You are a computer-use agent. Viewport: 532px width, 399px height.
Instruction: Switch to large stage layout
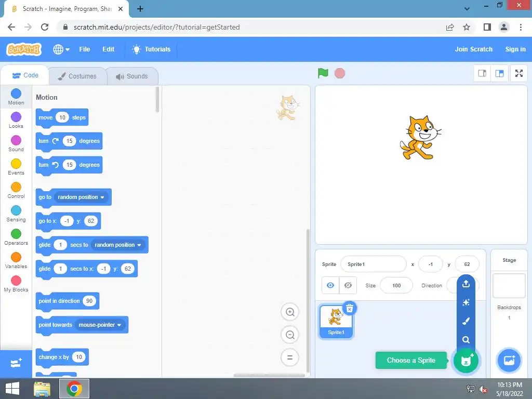click(499, 73)
